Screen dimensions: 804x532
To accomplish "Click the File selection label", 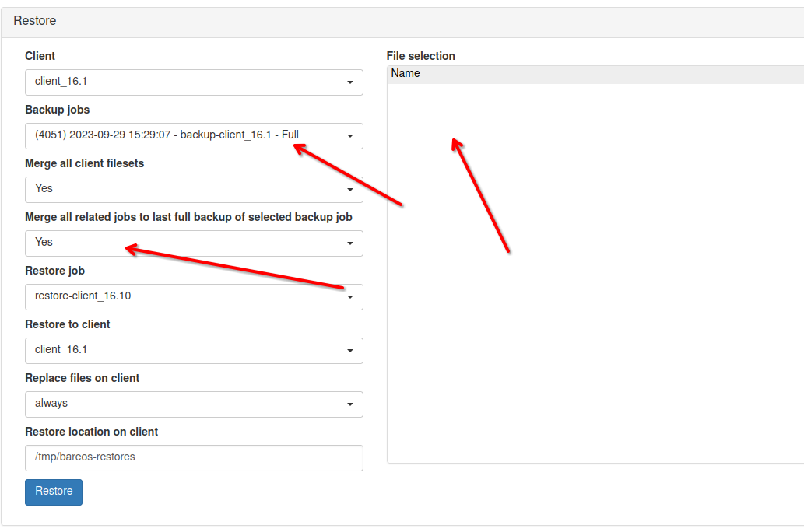I will (x=420, y=56).
